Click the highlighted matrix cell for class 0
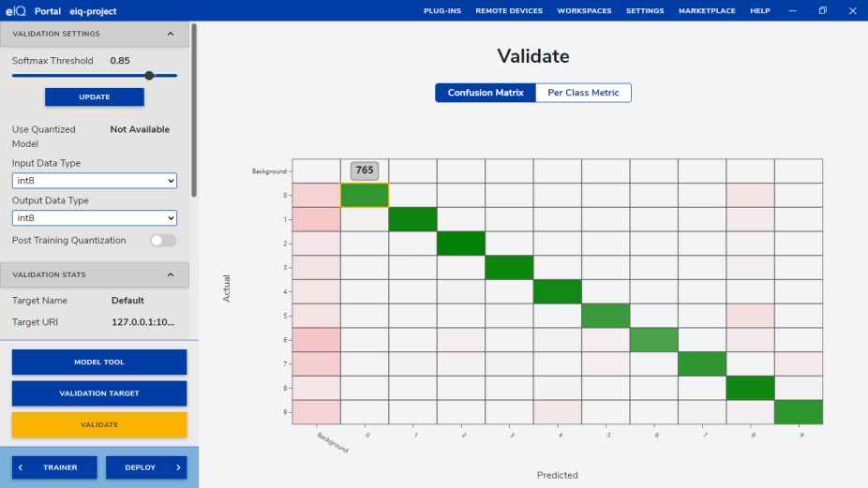Viewport: 868px width, 488px height. point(365,195)
